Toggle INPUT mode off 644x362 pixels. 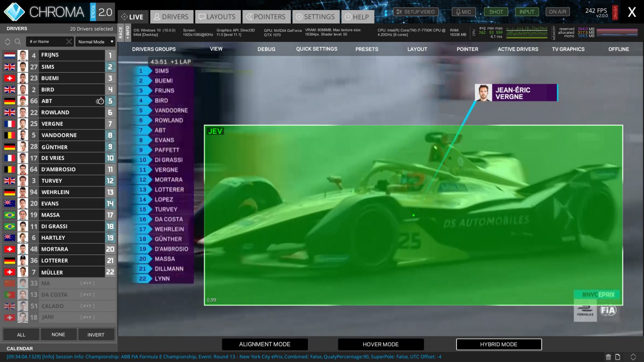pyautogui.click(x=527, y=12)
